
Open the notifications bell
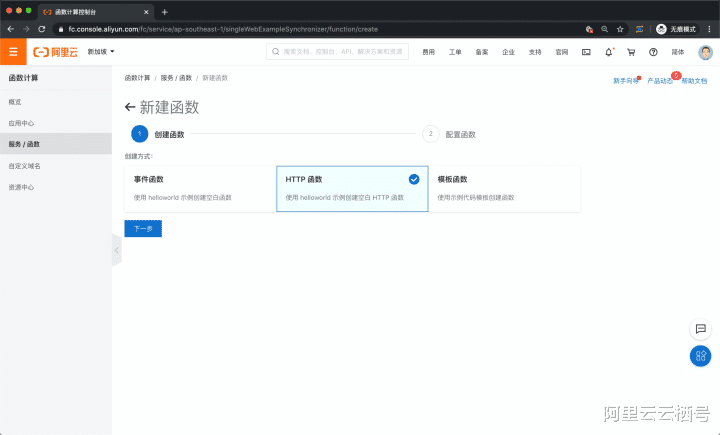pos(608,52)
